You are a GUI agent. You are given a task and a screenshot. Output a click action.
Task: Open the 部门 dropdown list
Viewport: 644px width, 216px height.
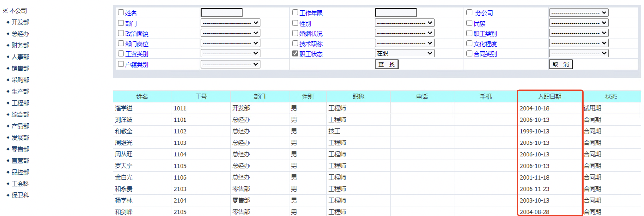[x=230, y=23]
